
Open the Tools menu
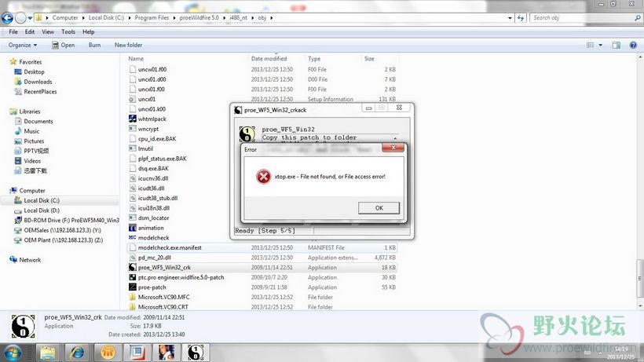(x=68, y=31)
